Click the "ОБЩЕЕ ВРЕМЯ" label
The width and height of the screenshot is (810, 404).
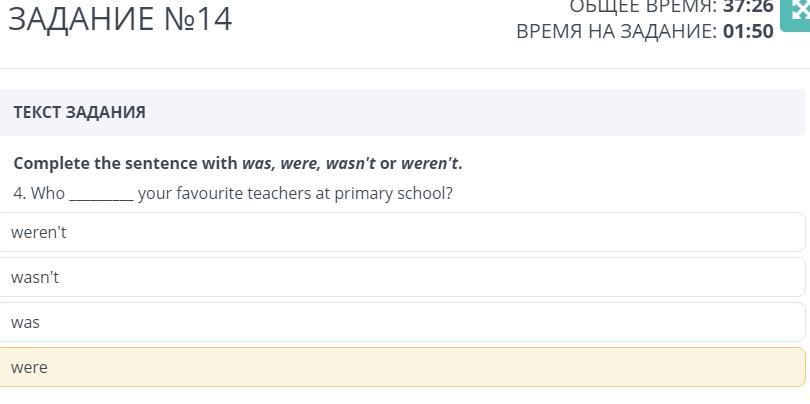(643, 7)
